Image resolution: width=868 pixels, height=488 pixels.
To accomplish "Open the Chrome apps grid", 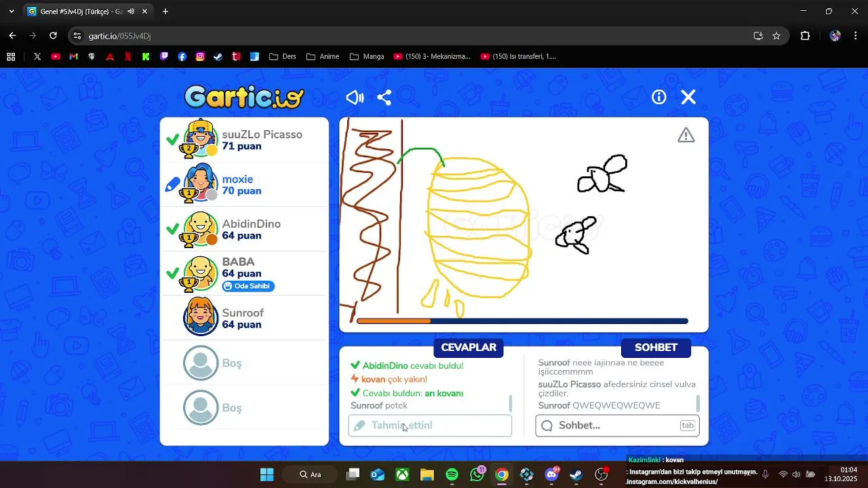I will [11, 57].
